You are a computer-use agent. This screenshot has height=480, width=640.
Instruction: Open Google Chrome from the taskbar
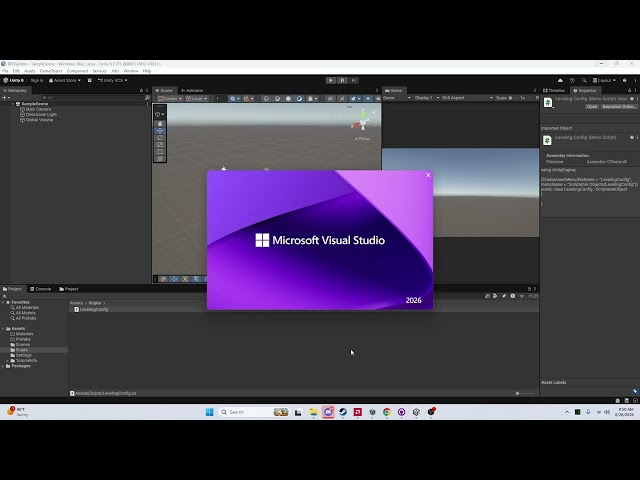387,412
